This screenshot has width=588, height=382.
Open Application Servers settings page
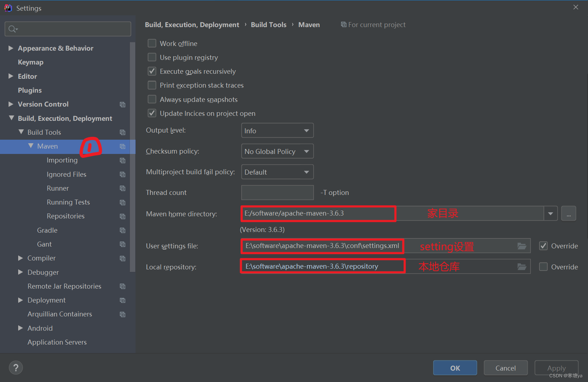click(57, 342)
